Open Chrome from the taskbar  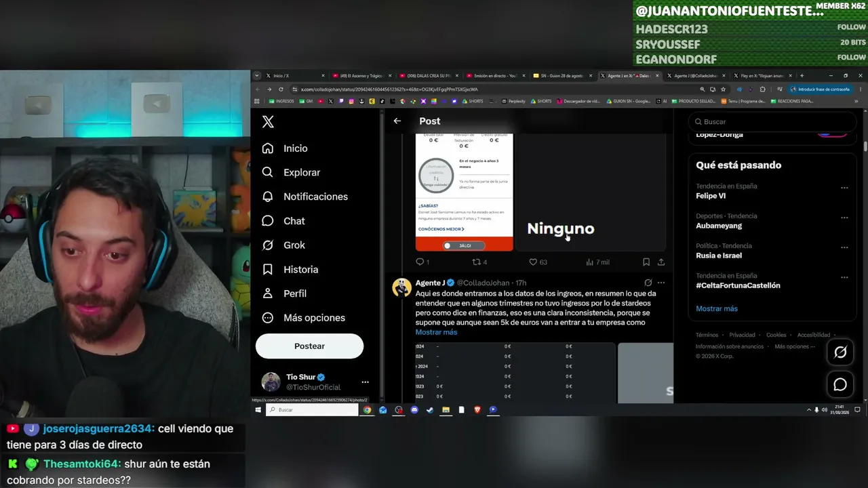point(368,410)
